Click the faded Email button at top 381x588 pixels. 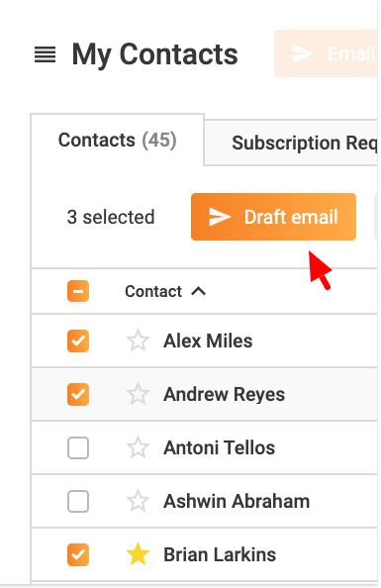tap(326, 53)
